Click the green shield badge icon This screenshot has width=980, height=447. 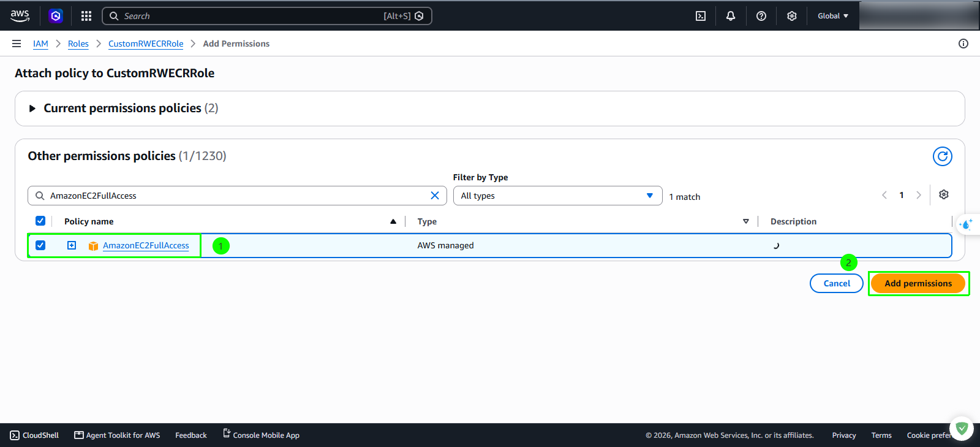(962, 429)
